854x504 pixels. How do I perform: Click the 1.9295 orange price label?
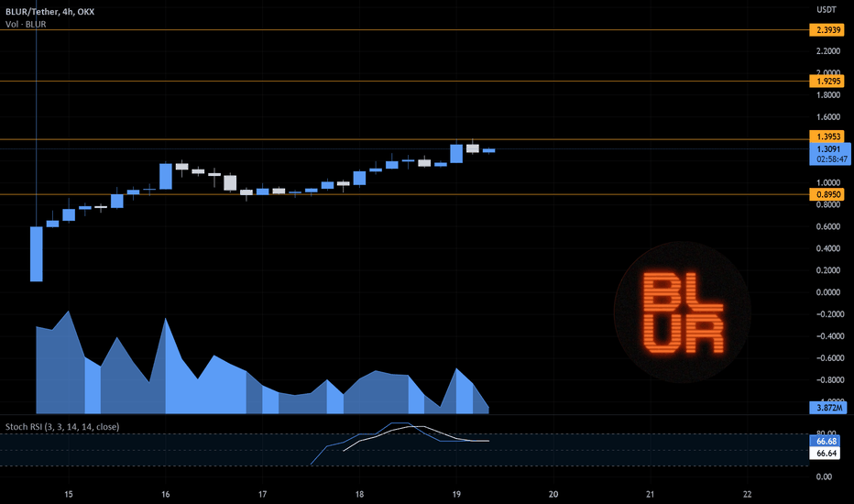(x=827, y=82)
